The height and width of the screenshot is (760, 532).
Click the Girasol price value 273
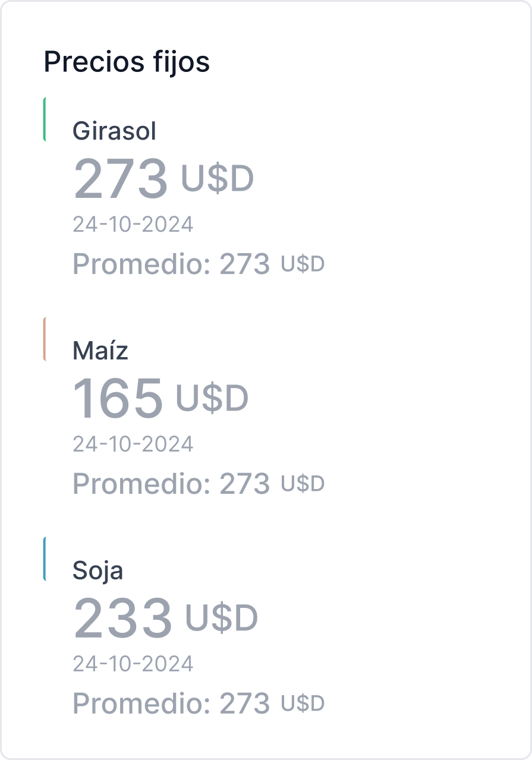[121, 178]
